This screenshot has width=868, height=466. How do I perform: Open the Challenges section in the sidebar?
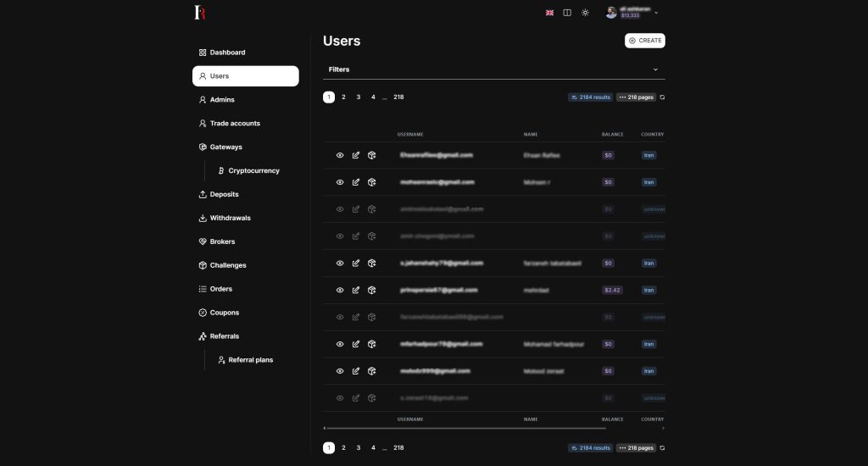tap(227, 265)
